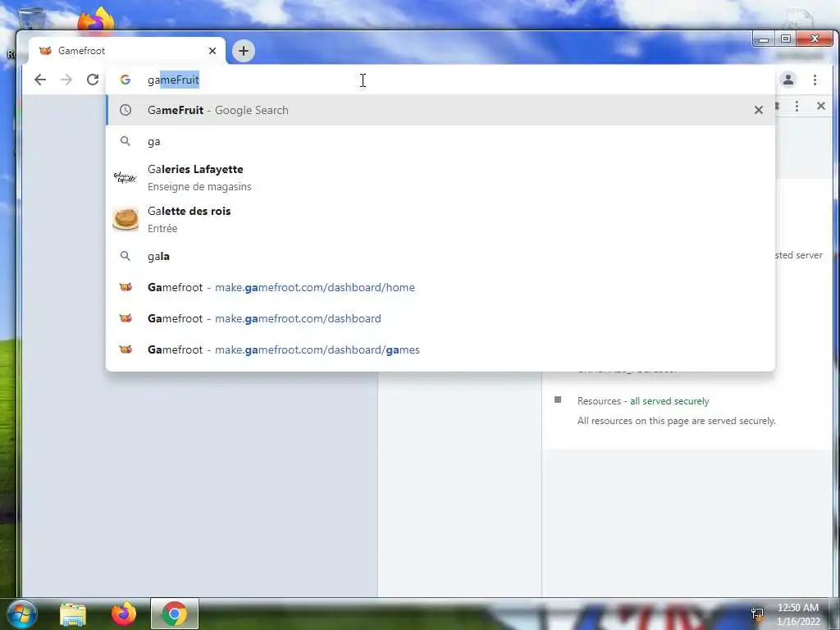This screenshot has height=630, width=840.
Task: Open the Windows Start menu orb
Action: pyautogui.click(x=21, y=614)
